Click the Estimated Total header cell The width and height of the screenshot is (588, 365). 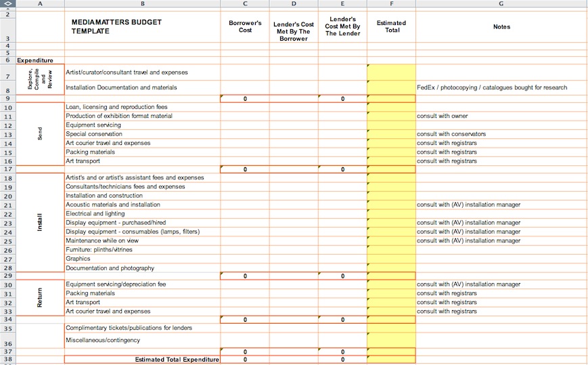[391, 26]
